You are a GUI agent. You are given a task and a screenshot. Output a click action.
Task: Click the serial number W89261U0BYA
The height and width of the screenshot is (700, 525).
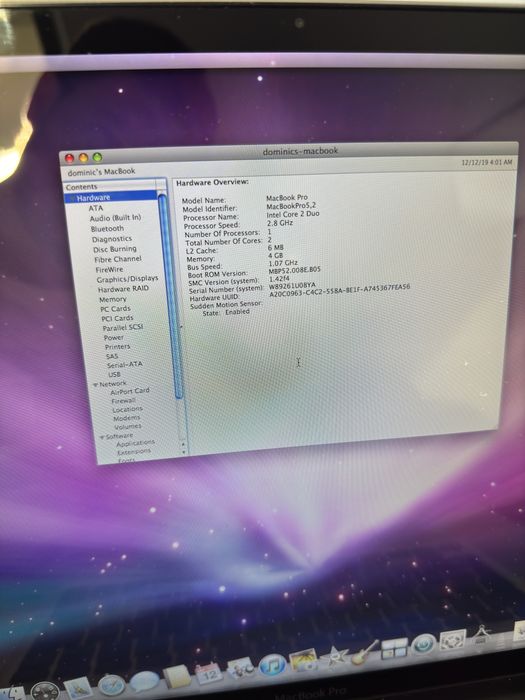(292, 285)
